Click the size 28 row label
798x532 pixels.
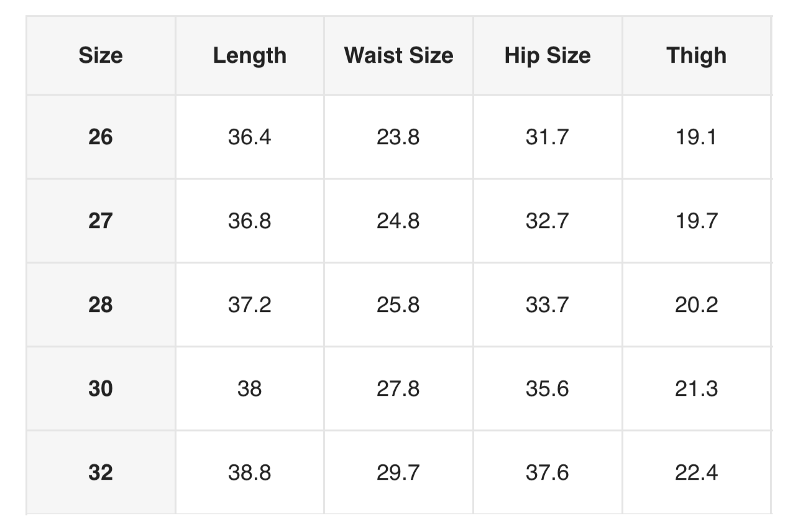pos(101,305)
